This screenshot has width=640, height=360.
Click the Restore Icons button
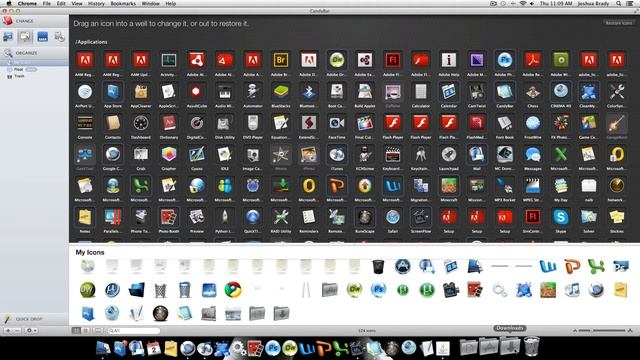point(619,23)
